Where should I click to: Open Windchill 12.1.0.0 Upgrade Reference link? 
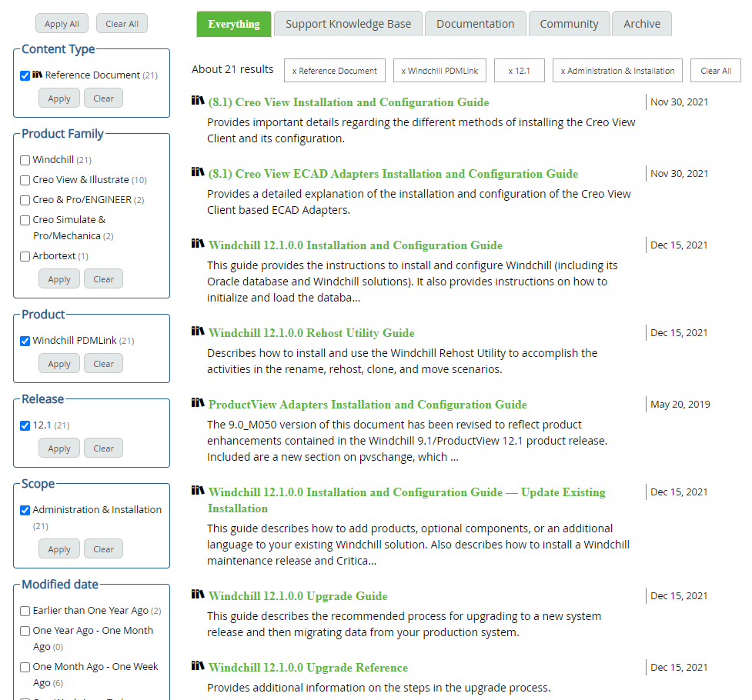[x=308, y=668]
